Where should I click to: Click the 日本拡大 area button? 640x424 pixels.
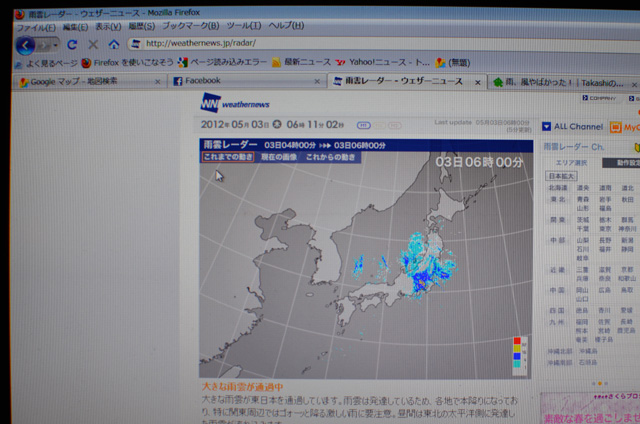tap(562, 176)
